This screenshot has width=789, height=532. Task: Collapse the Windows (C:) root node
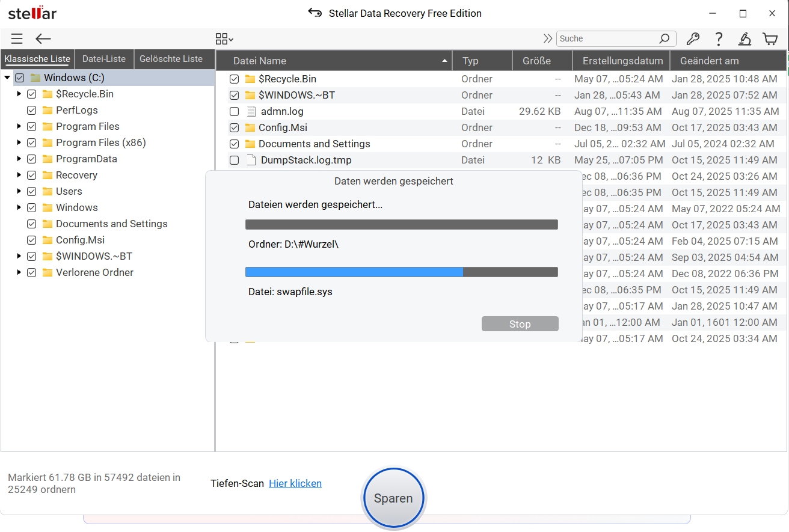pos(7,78)
